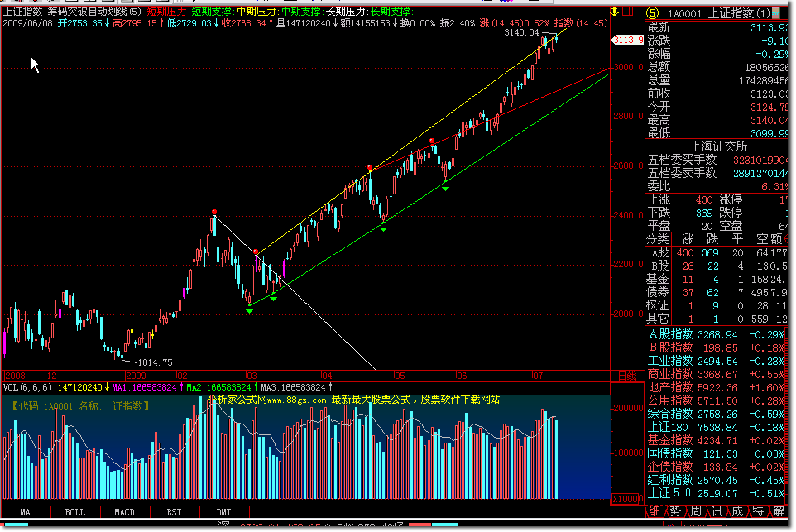Click the red split-window layout icon
This screenshot has width=796, height=532.
point(627,11)
